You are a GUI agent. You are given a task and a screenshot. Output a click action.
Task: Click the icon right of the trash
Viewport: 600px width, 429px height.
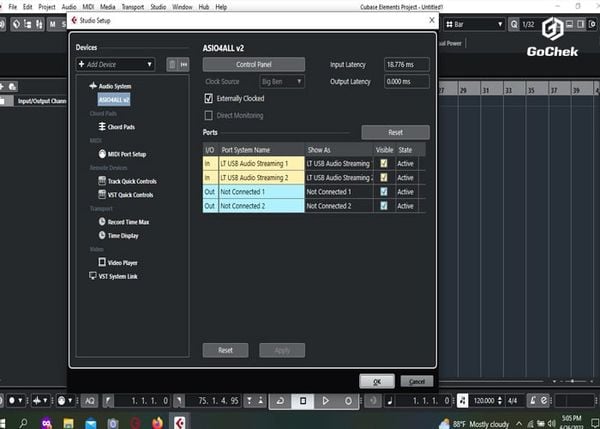(184, 64)
